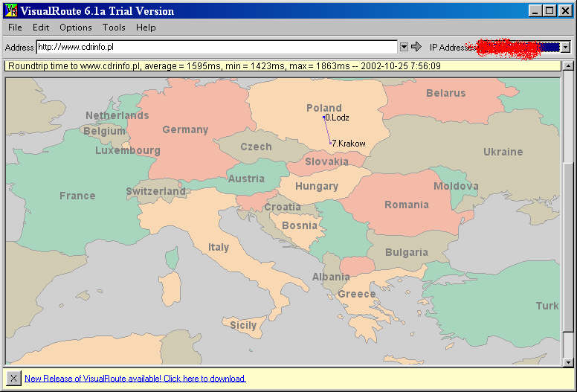Click the Bosnia label on the map
This screenshot has height=392, width=577.
[300, 225]
